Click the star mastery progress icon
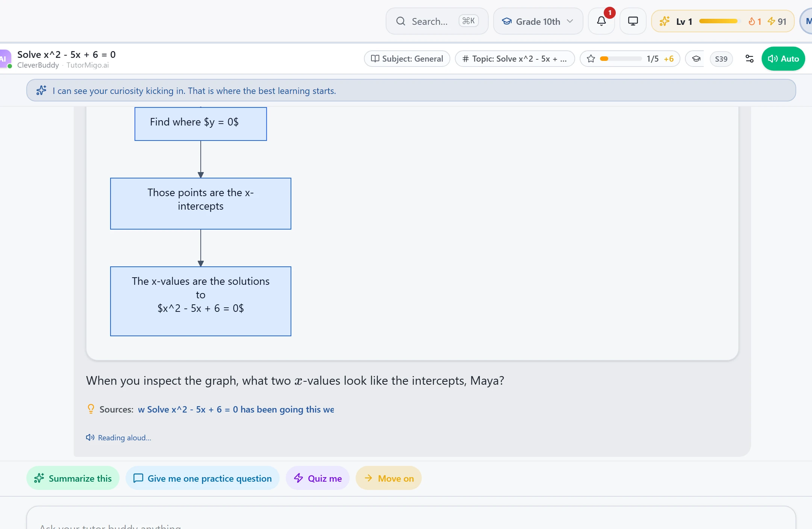The width and height of the screenshot is (812, 529). (591, 59)
